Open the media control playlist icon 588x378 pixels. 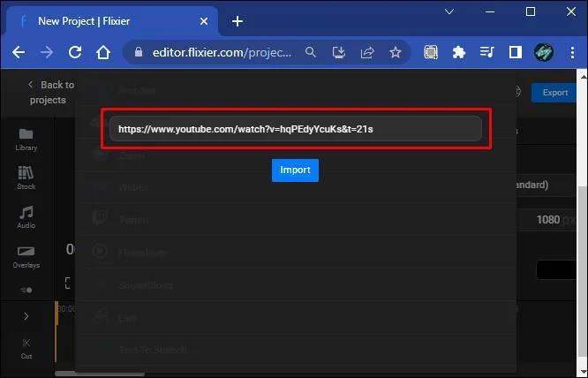click(x=487, y=52)
